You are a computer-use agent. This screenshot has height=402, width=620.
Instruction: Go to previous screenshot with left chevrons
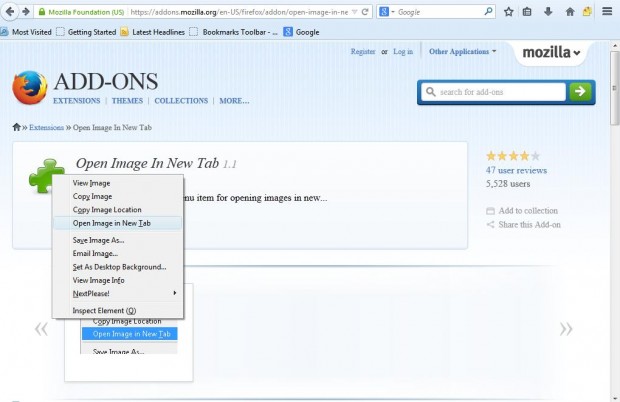[x=42, y=329]
